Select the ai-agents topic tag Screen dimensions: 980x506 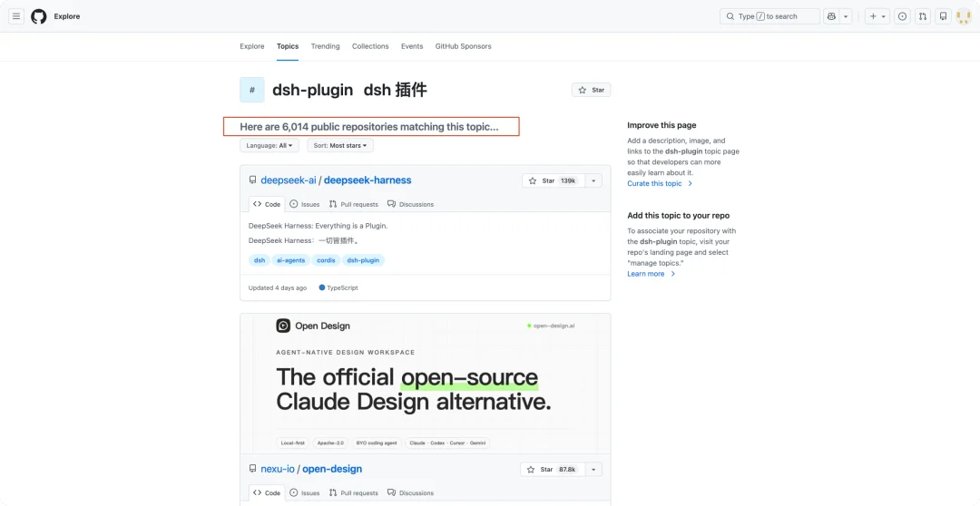tap(290, 260)
